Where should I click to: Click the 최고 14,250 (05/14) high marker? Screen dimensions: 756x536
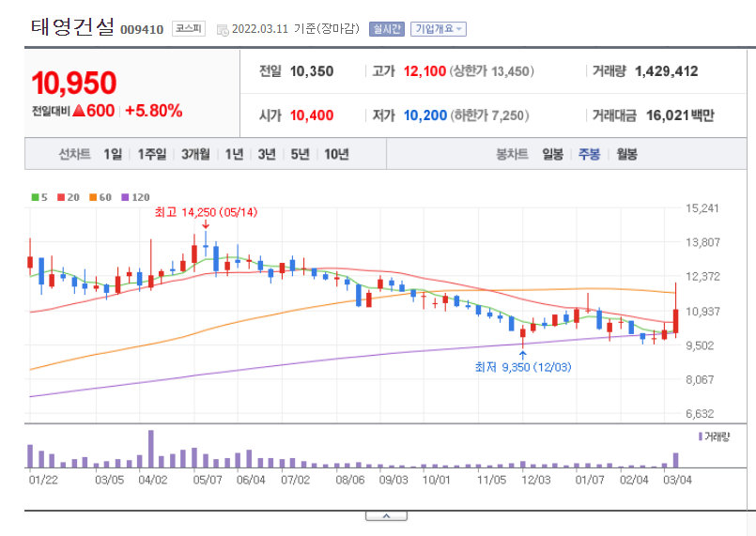(207, 212)
